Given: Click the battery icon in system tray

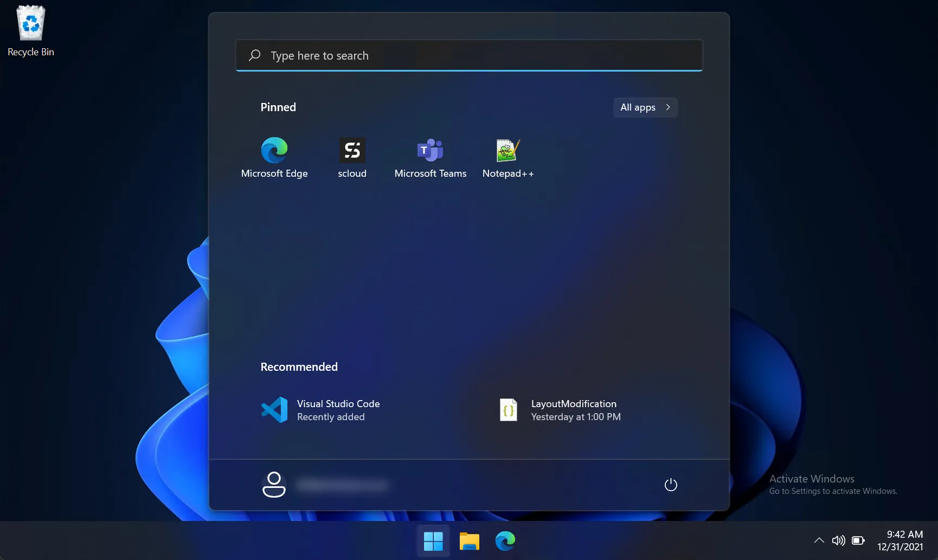Looking at the screenshot, I should click(858, 540).
